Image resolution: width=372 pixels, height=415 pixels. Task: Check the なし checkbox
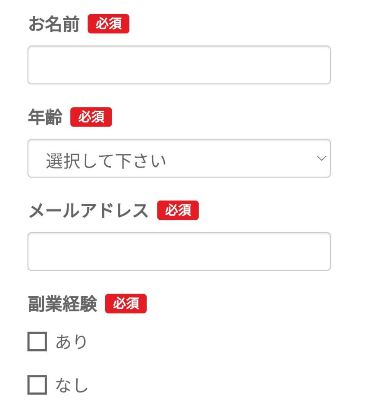pos(37,385)
